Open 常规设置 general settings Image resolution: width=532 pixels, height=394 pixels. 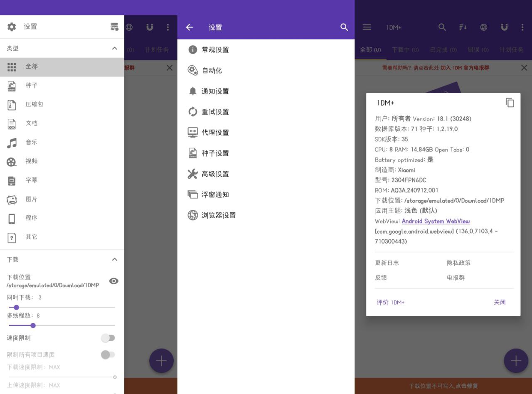266,50
